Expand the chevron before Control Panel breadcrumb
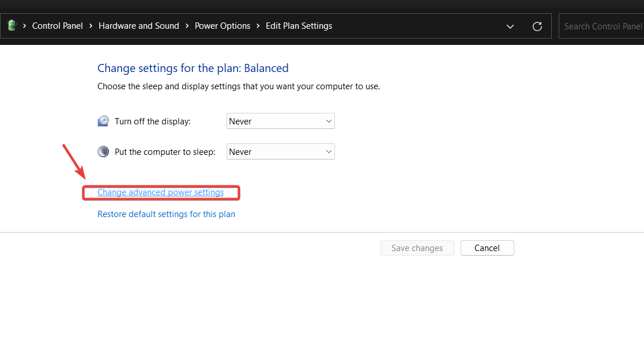The width and height of the screenshot is (644, 338). pos(25,26)
